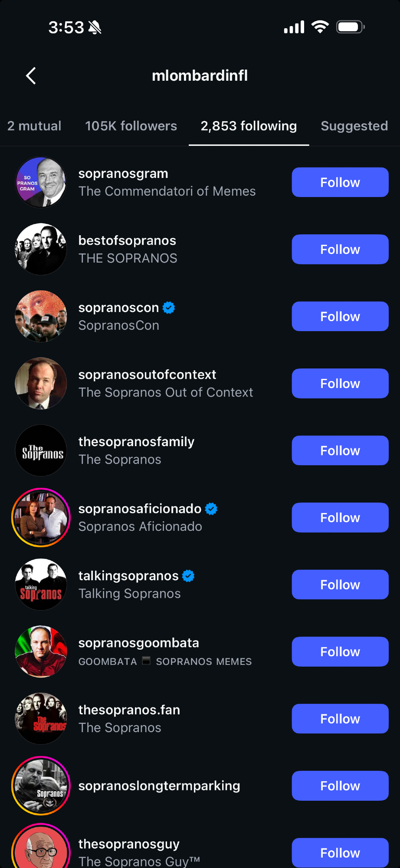
Task: Open the 105K followers tab
Action: [131, 126]
